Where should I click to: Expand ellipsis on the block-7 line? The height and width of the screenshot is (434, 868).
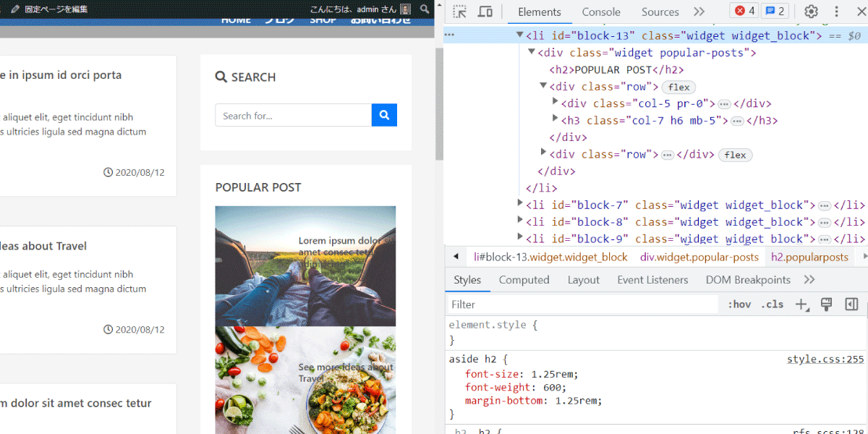(x=825, y=205)
